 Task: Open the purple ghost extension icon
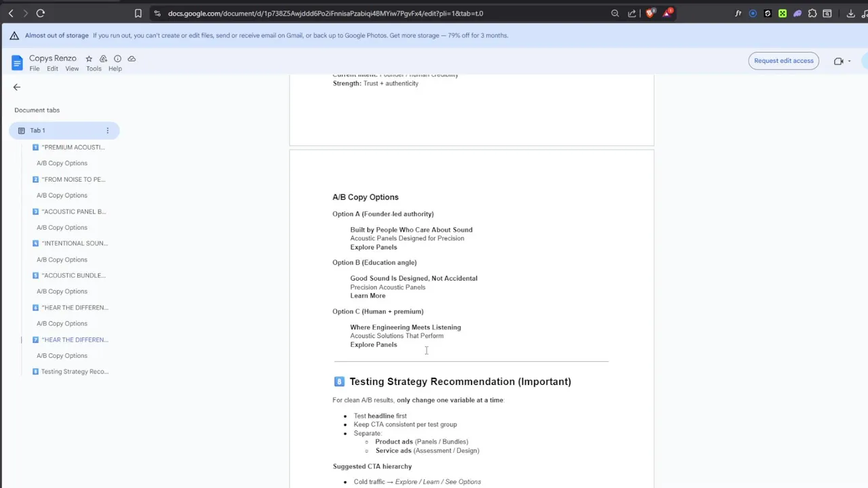tap(797, 13)
